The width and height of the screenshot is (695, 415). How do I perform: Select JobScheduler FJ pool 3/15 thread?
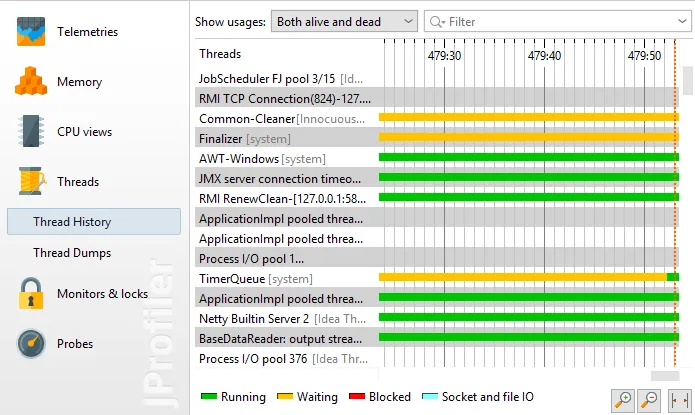pyautogui.click(x=281, y=79)
